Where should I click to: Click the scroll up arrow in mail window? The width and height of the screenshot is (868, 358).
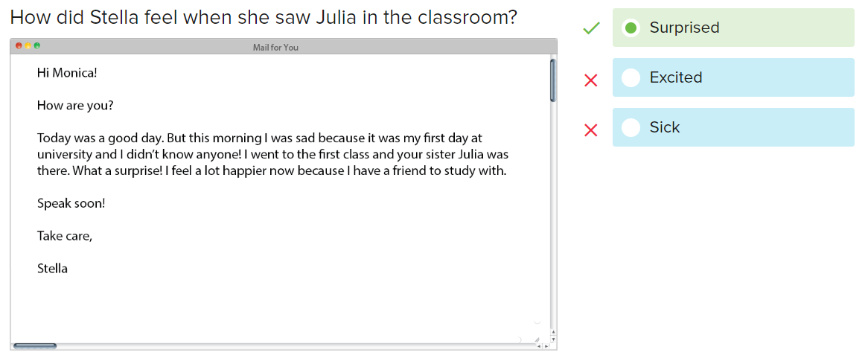[x=554, y=332]
